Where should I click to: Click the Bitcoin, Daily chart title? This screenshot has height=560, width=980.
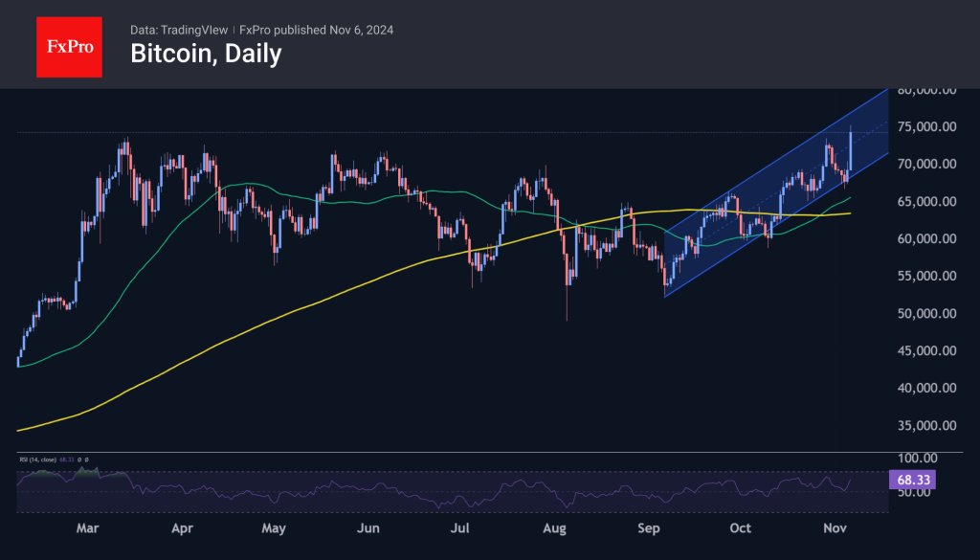206,54
